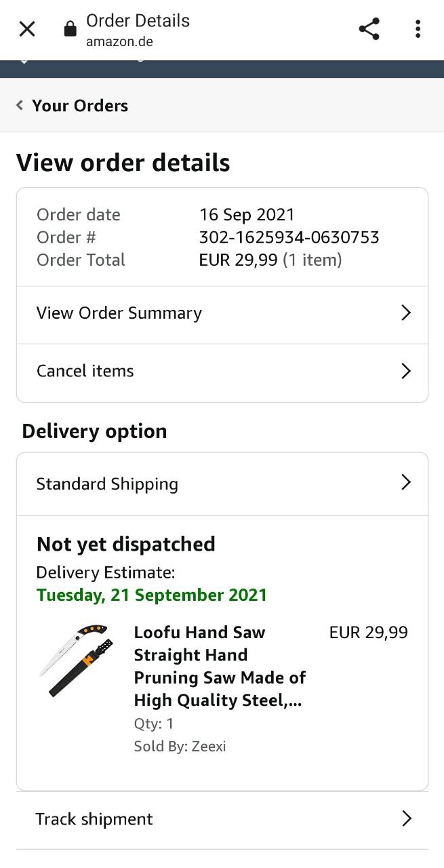This screenshot has width=444, height=868.
Task: Open the three-dot overflow menu
Action: [x=418, y=29]
